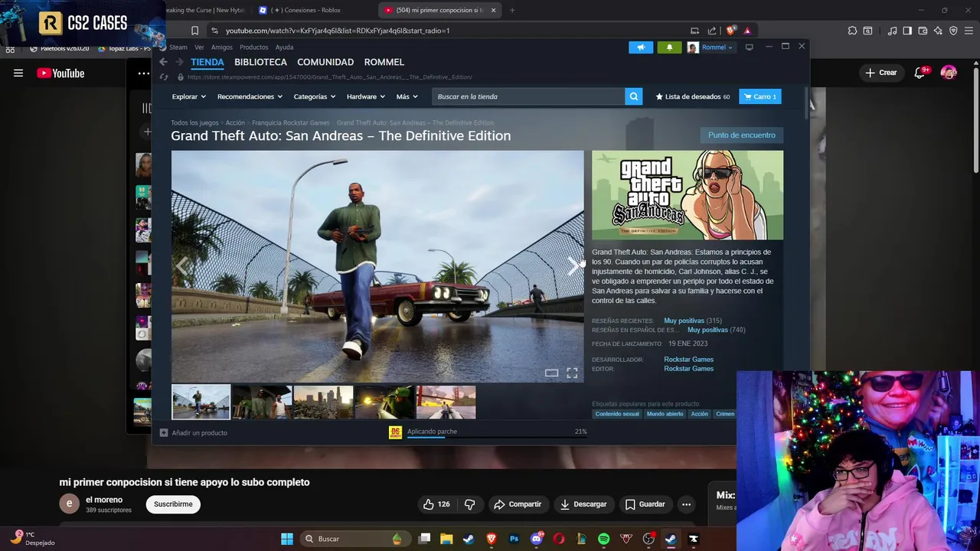Open YouTube hamburger guide menu
Viewport: 980px width, 551px height.
click(18, 73)
